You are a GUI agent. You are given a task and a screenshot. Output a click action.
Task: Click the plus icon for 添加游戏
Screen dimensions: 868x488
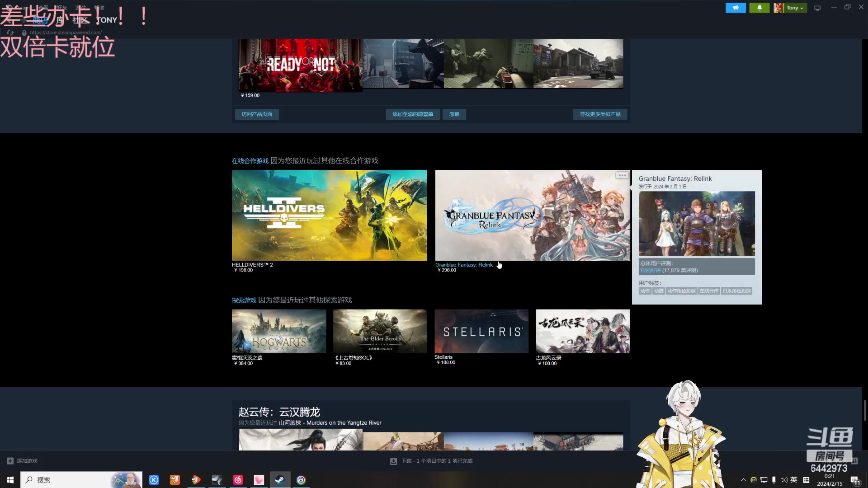tap(10, 461)
